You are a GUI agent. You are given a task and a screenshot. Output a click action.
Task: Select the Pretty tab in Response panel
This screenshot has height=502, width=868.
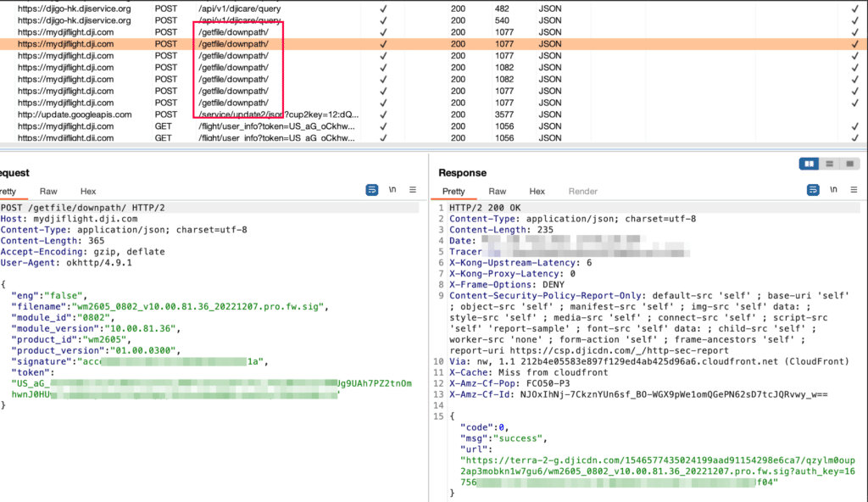tap(453, 191)
